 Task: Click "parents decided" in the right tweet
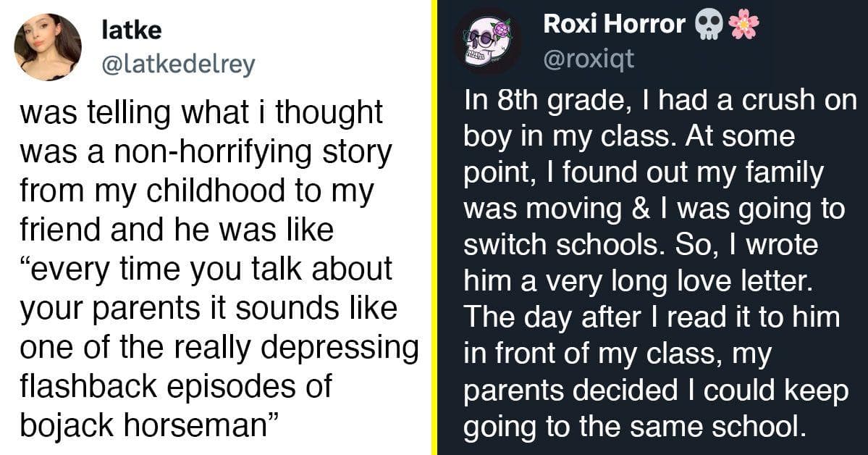coord(568,391)
